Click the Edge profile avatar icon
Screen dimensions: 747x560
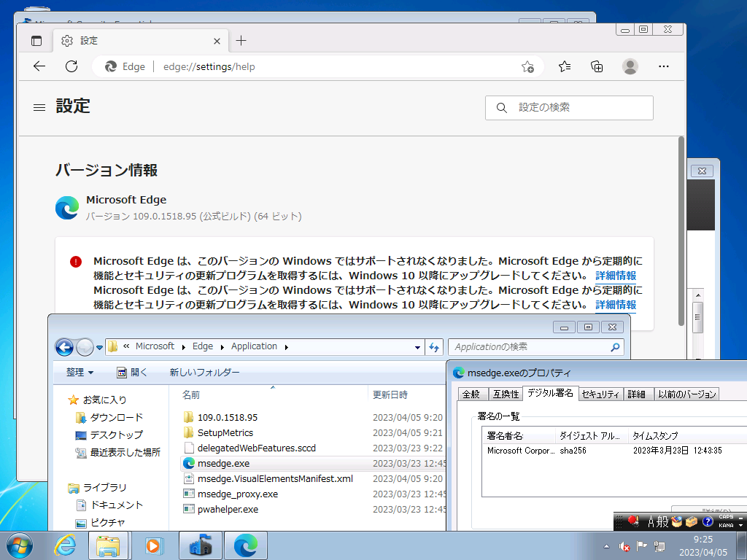(x=630, y=66)
